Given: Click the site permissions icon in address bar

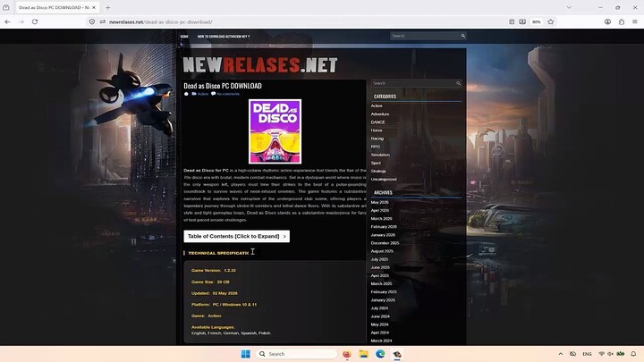Looking at the screenshot, I should coord(102,21).
